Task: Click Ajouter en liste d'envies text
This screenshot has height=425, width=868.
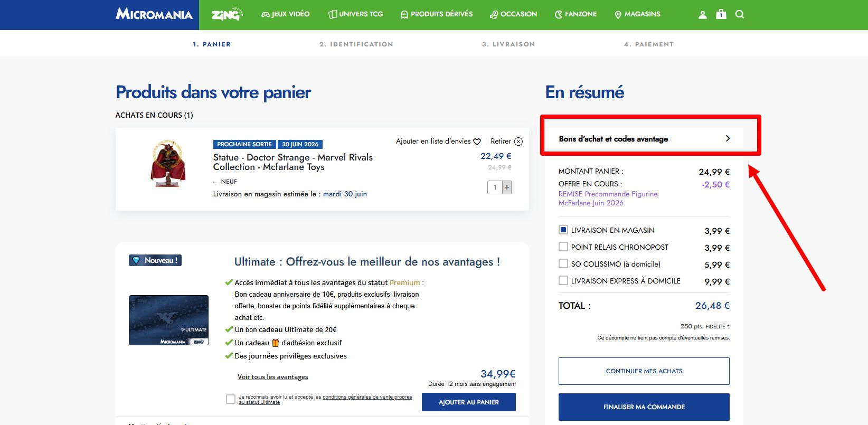Action: click(433, 141)
